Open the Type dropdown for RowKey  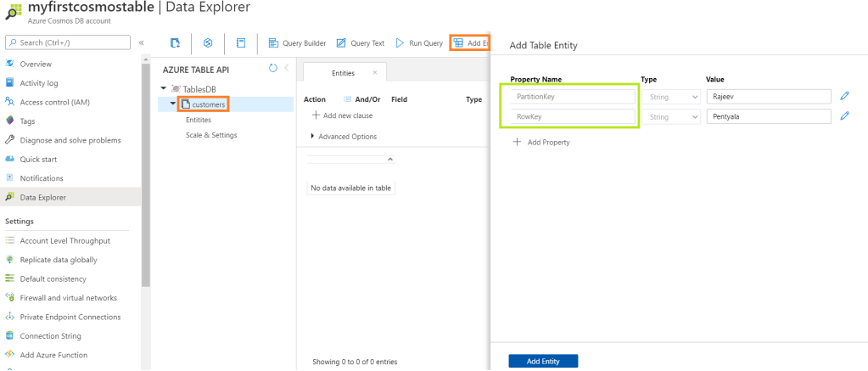click(x=669, y=116)
